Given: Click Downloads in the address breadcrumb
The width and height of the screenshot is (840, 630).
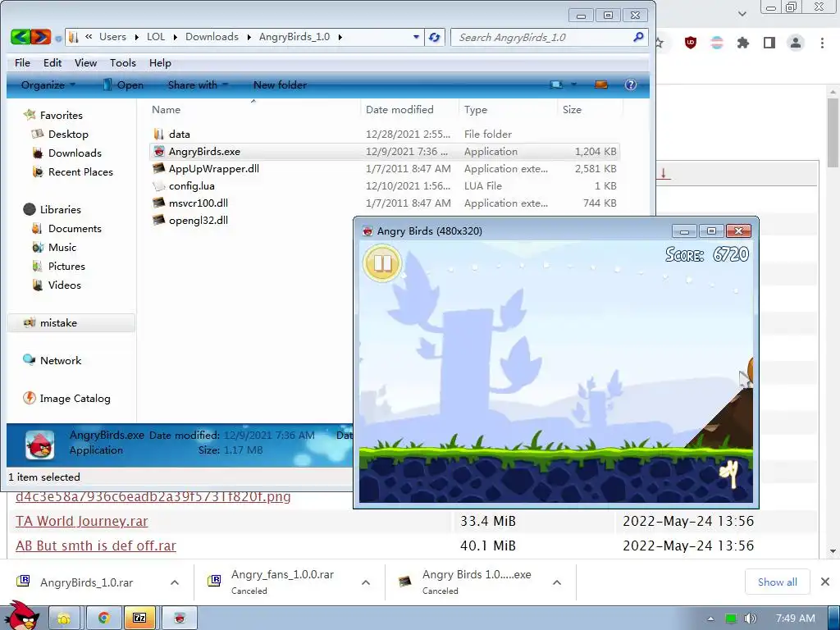Looking at the screenshot, I should pos(212,37).
